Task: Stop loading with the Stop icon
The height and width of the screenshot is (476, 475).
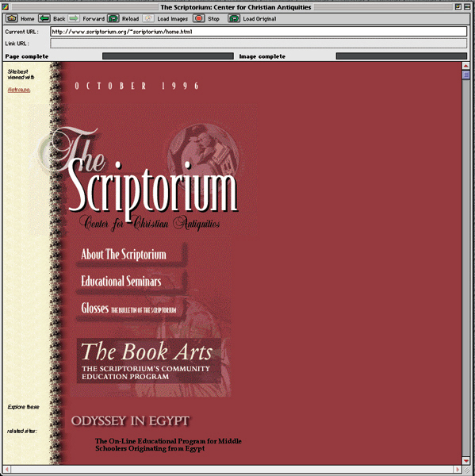Action: (x=199, y=18)
